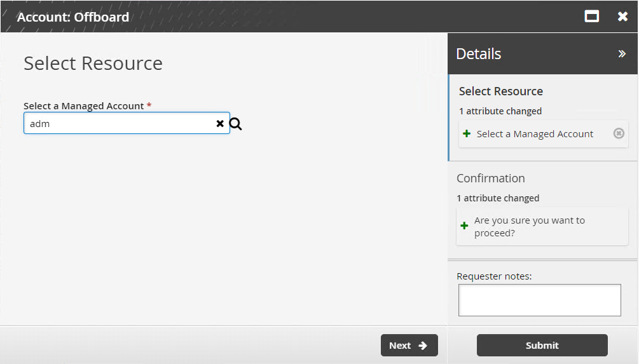This screenshot has height=364, width=639.
Task: Click inside the Requester notes text box
Action: [539, 300]
